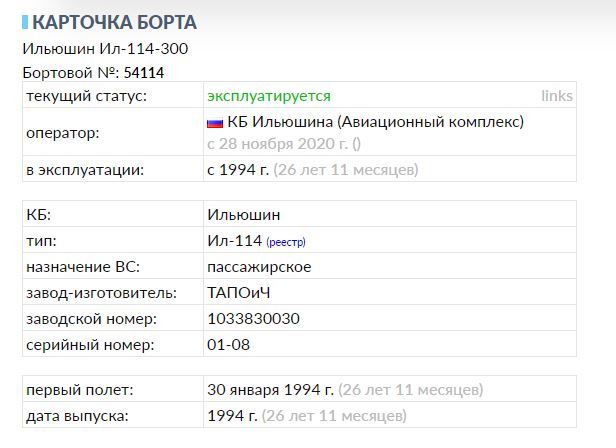Click the 'дата выпуска' value '1994 г.'
The width and height of the screenshot is (616, 448).
(231, 415)
